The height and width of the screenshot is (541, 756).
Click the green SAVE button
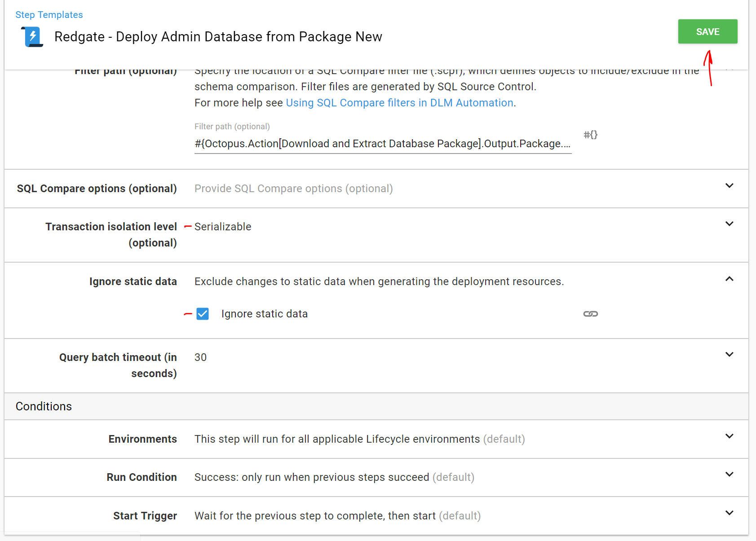coord(707,31)
